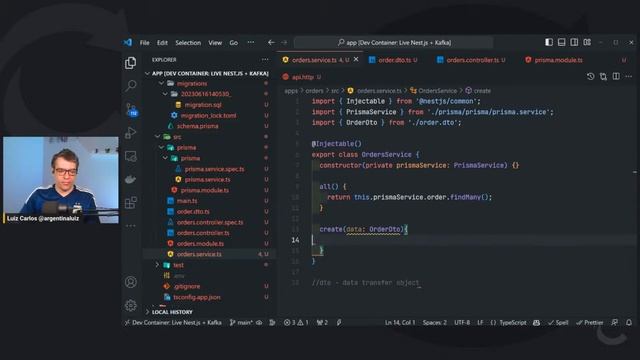This screenshot has width=640, height=360.
Task: Change TypeScript language mode
Action: click(513, 322)
